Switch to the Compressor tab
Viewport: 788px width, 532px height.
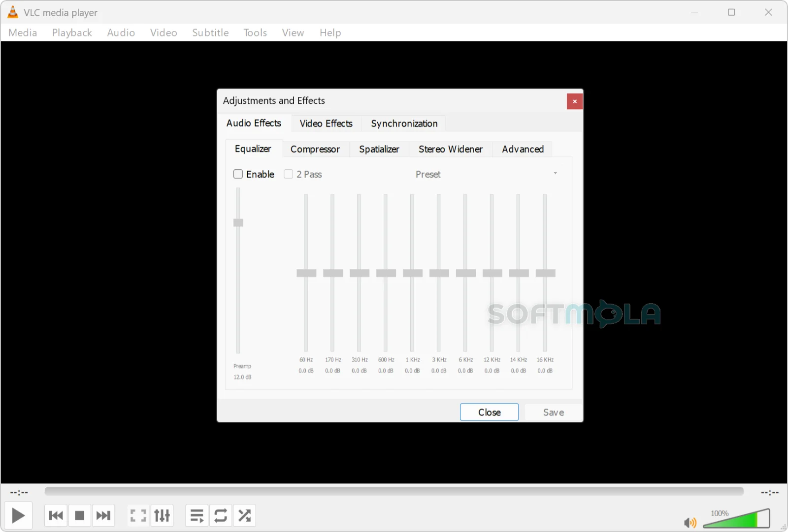tap(315, 149)
